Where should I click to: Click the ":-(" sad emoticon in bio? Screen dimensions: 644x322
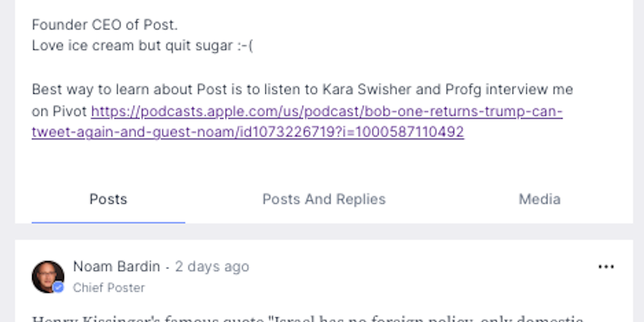point(245,46)
